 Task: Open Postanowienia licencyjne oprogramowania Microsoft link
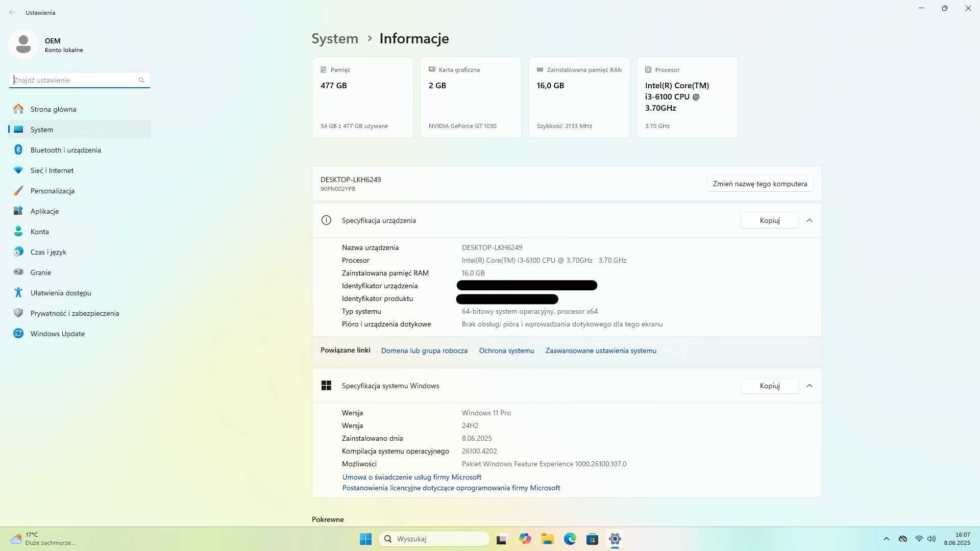pyautogui.click(x=451, y=488)
